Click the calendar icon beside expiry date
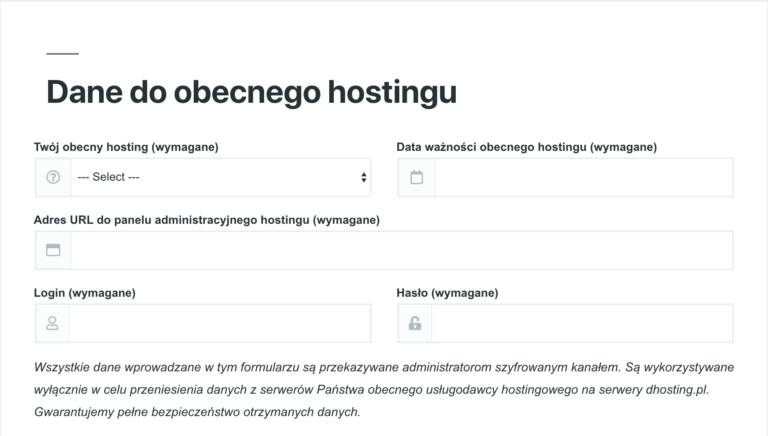 click(x=416, y=177)
